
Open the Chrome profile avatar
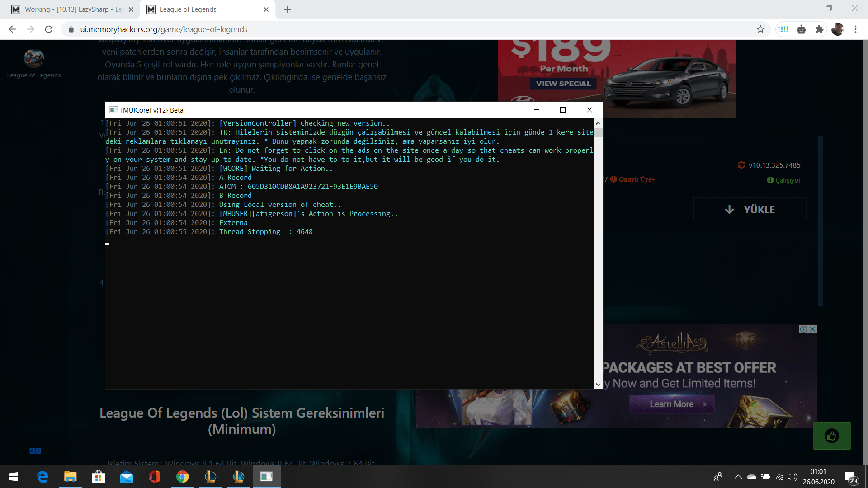[837, 29]
